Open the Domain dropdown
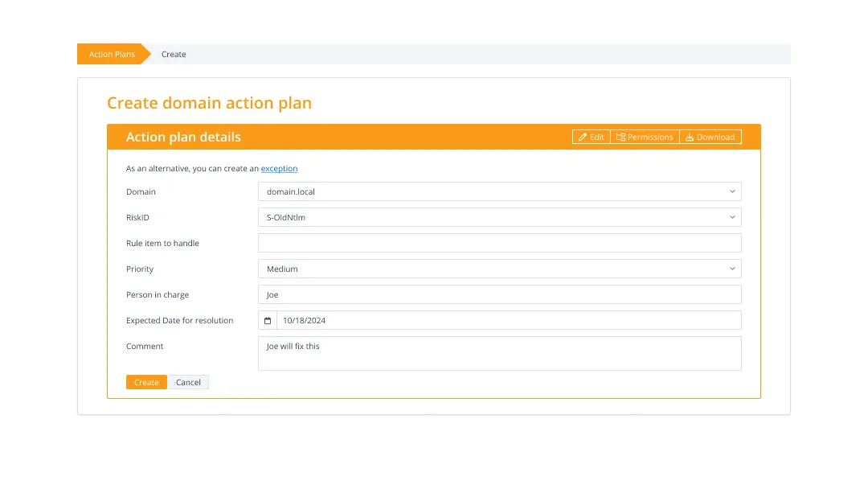 (x=499, y=191)
